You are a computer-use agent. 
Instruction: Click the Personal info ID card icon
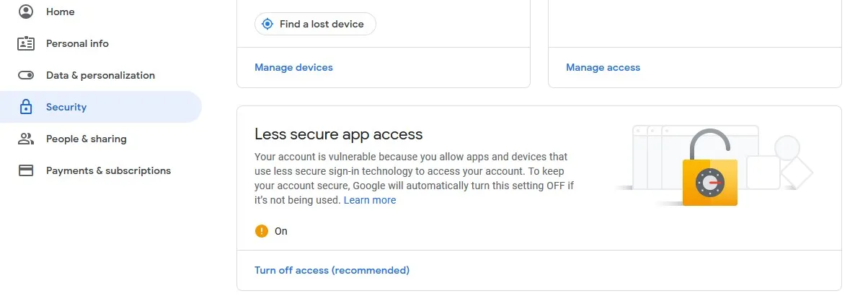tap(26, 43)
